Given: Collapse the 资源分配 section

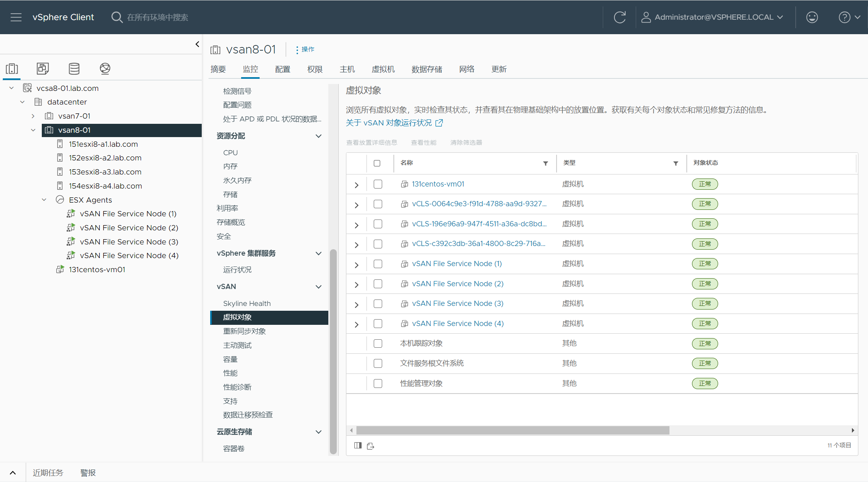Looking at the screenshot, I should 319,136.
